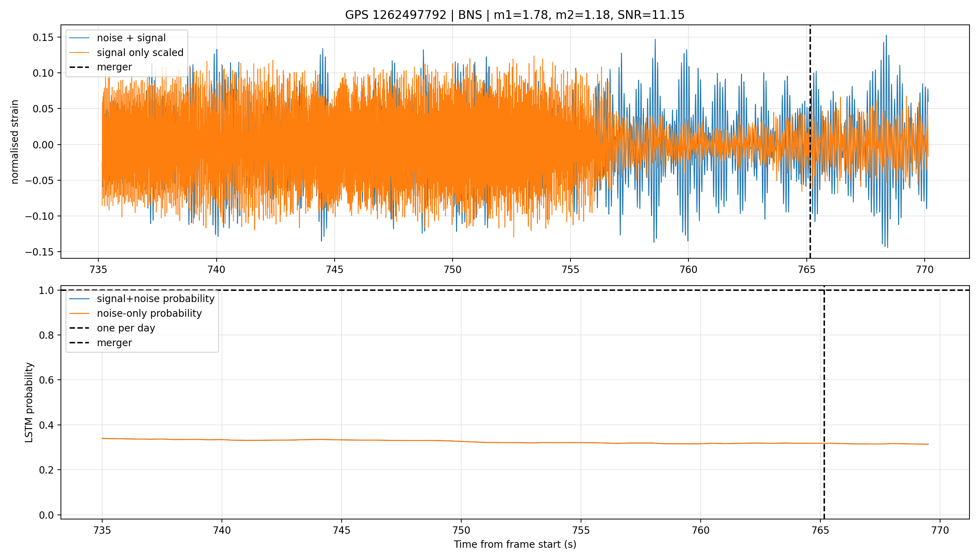Click the 'LSTM probability' y-axis label
The height and width of the screenshot is (560, 980).
(x=29, y=402)
